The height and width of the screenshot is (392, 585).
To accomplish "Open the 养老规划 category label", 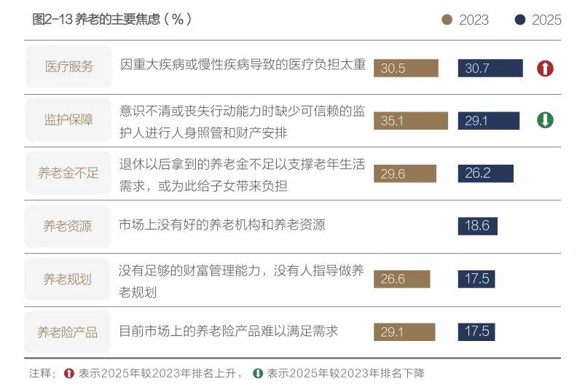I will (67, 279).
